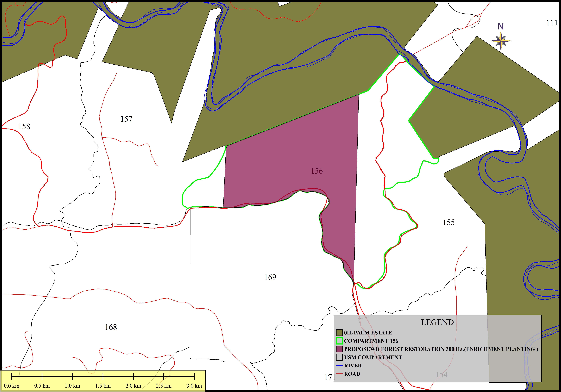561x392 pixels.
Task: Click the north arrow compass rose
Action: click(501, 41)
